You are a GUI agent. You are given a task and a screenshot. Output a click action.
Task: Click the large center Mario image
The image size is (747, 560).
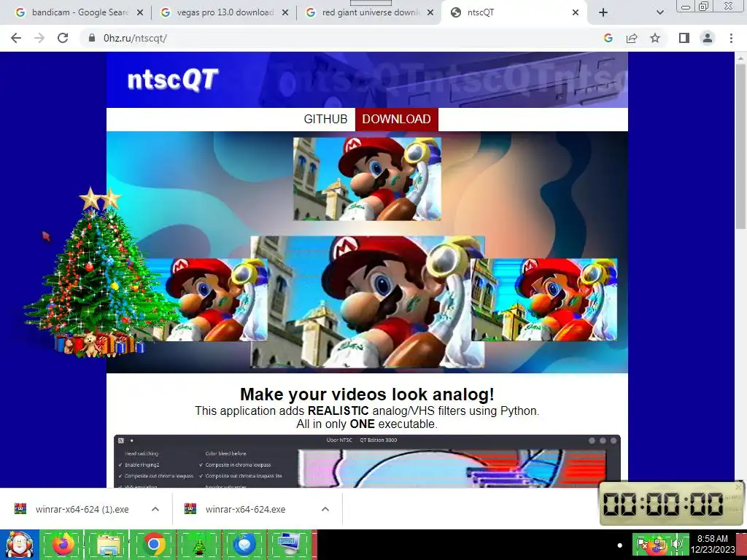(368, 302)
